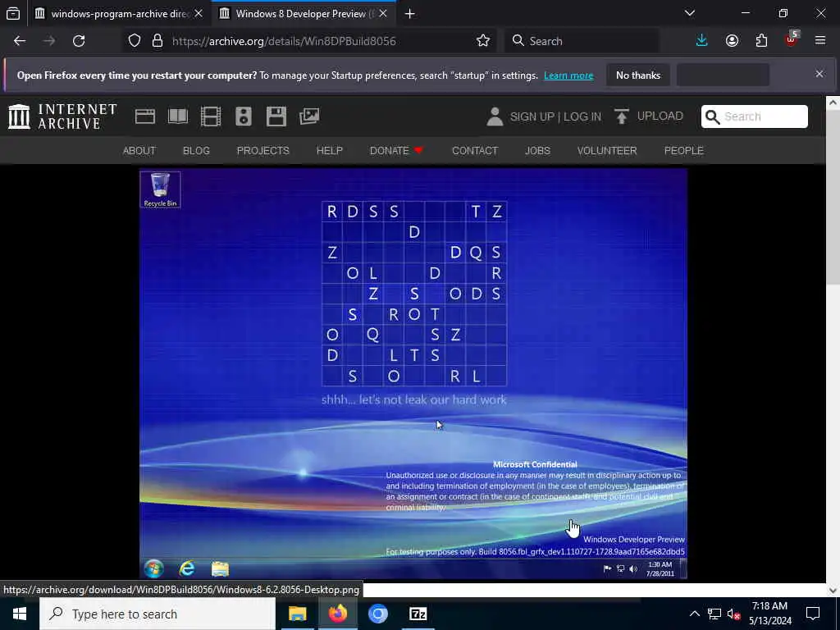Open the Windows Start menu
This screenshot has width=840, height=630.
[x=20, y=614]
